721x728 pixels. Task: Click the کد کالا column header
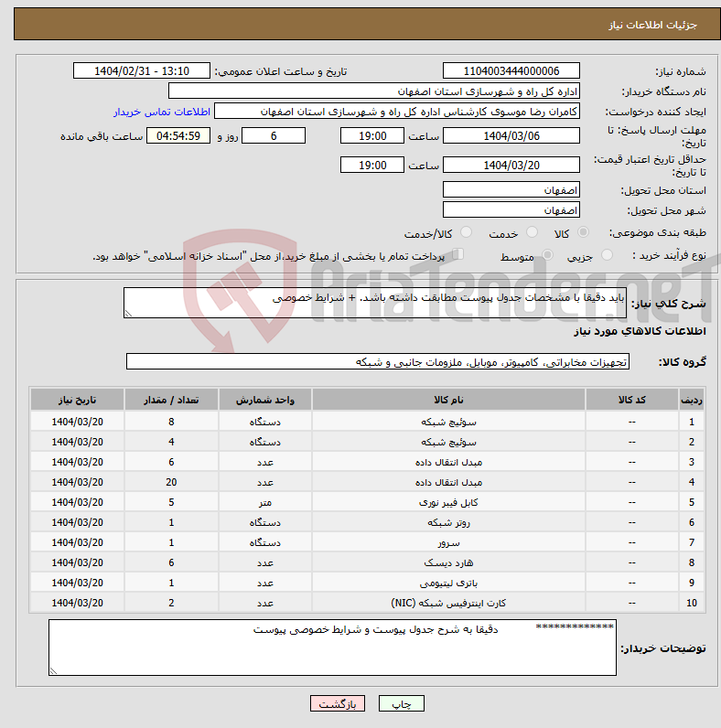632,400
